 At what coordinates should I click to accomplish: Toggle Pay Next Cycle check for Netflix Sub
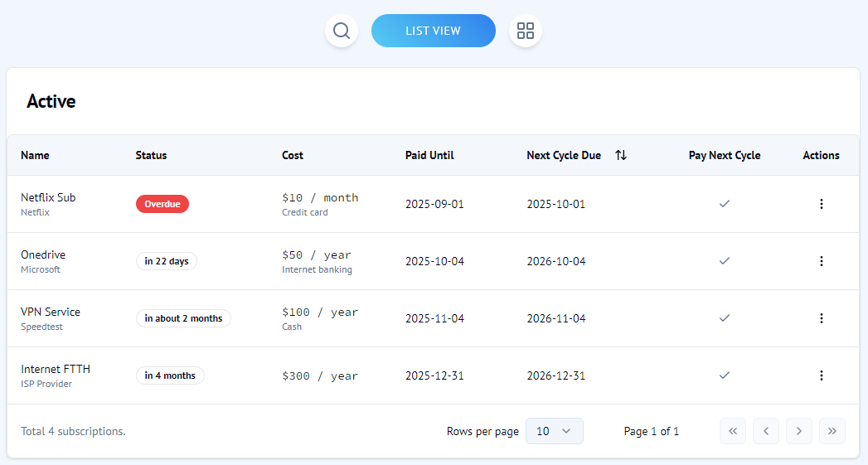click(724, 204)
